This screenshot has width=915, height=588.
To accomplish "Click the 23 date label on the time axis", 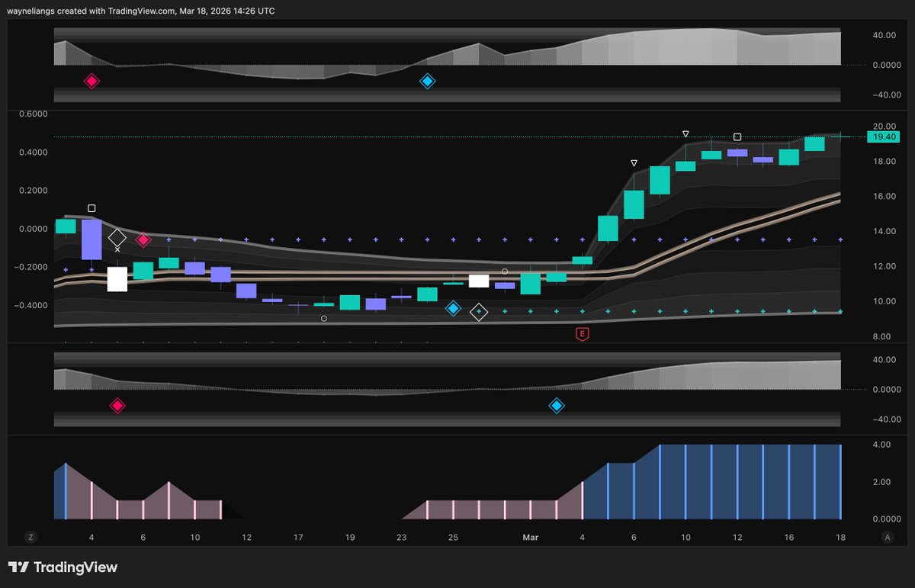I will tap(402, 537).
